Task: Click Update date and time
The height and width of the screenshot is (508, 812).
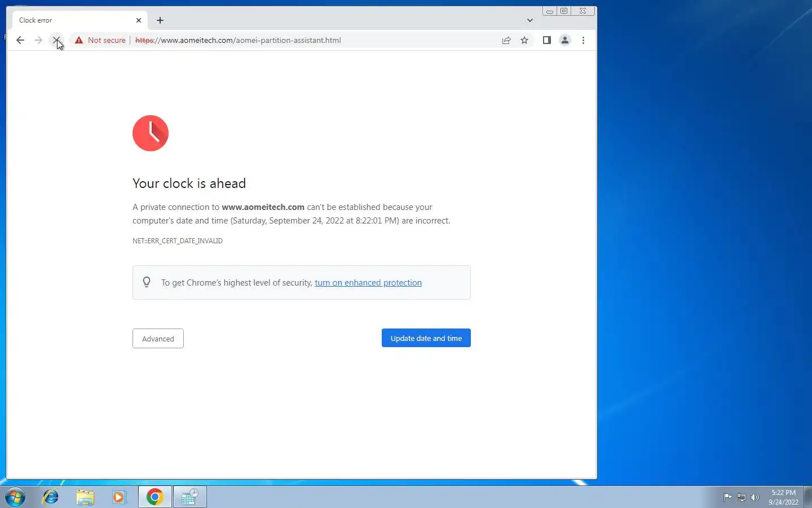Action: pyautogui.click(x=426, y=338)
